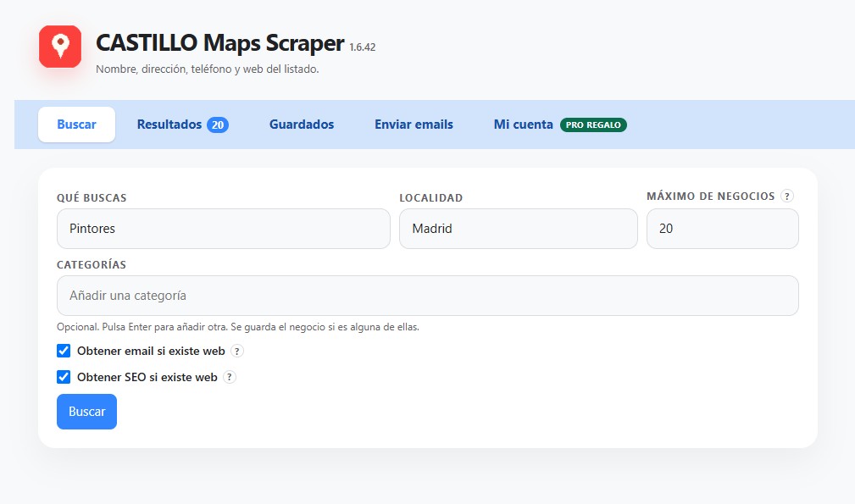The height and width of the screenshot is (504, 855).
Task: Click the CASTILLO Maps Scraper title
Action: [219, 42]
